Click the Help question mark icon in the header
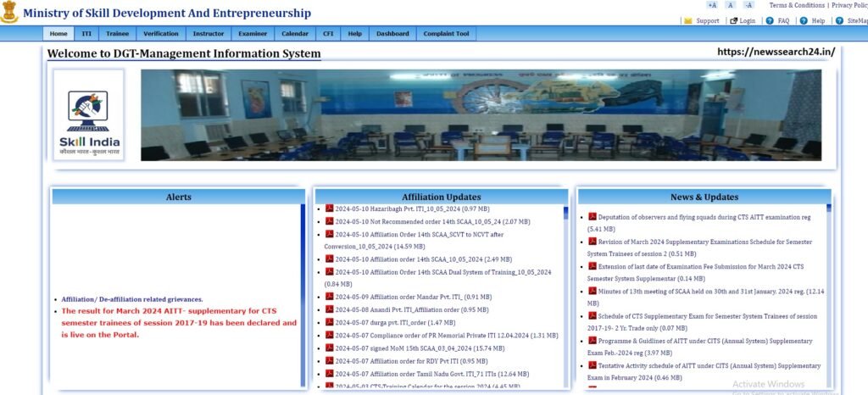Image resolution: width=868 pixels, height=395 pixels. pyautogui.click(x=804, y=20)
